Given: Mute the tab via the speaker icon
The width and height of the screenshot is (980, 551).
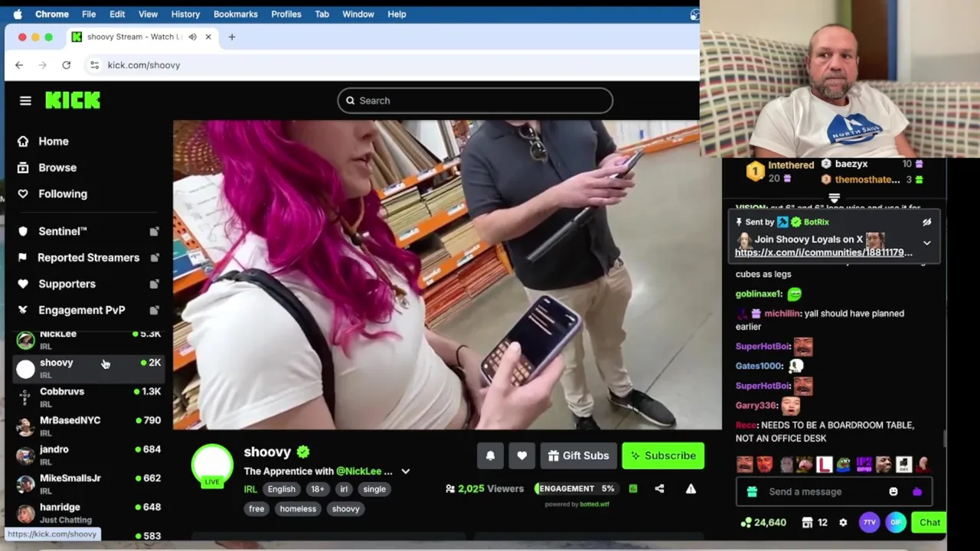Looking at the screenshot, I should tap(192, 37).
